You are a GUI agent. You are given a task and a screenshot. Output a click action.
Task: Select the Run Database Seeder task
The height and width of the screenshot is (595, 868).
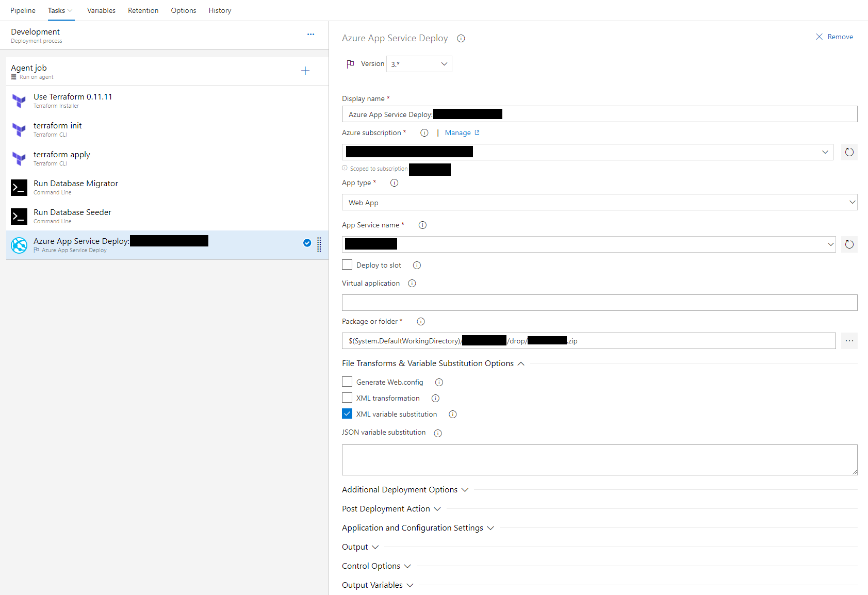(167, 216)
